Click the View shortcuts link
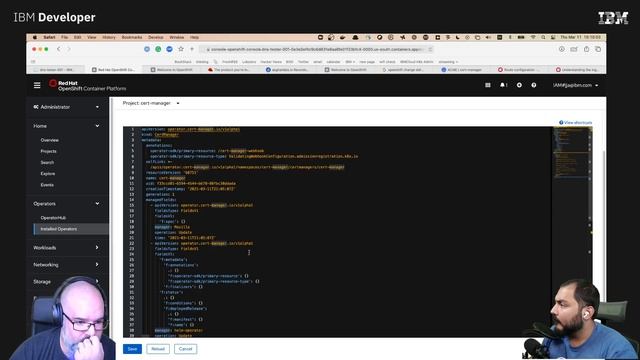This screenshot has width=640, height=360. coord(576,122)
